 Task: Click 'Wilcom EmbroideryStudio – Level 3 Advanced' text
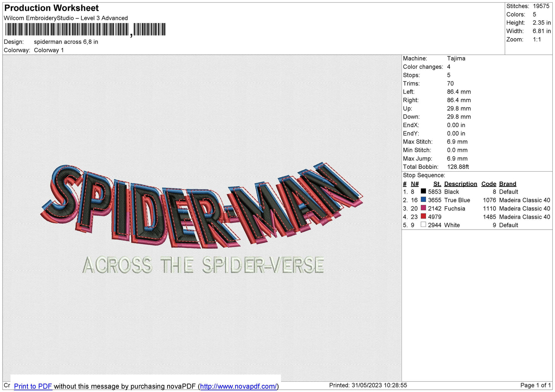tap(66, 18)
